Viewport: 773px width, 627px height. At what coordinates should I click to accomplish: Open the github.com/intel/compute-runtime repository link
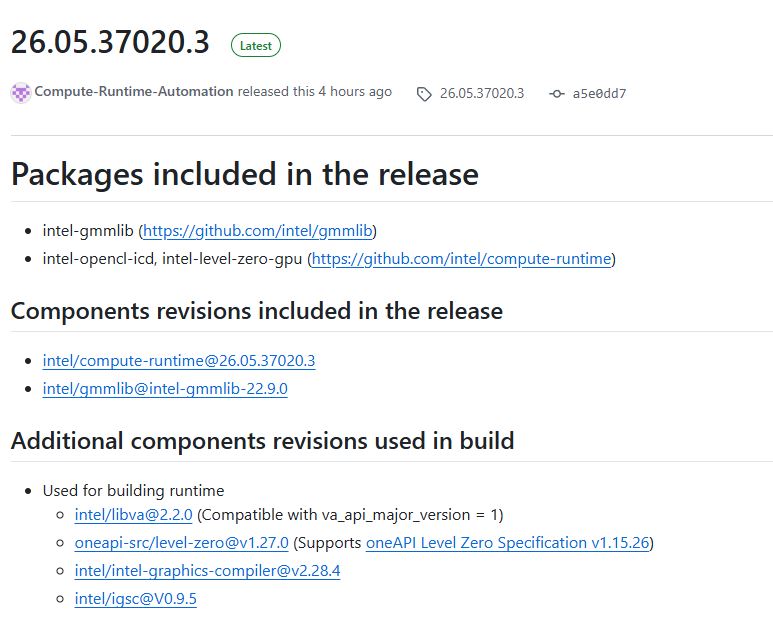(x=461, y=259)
